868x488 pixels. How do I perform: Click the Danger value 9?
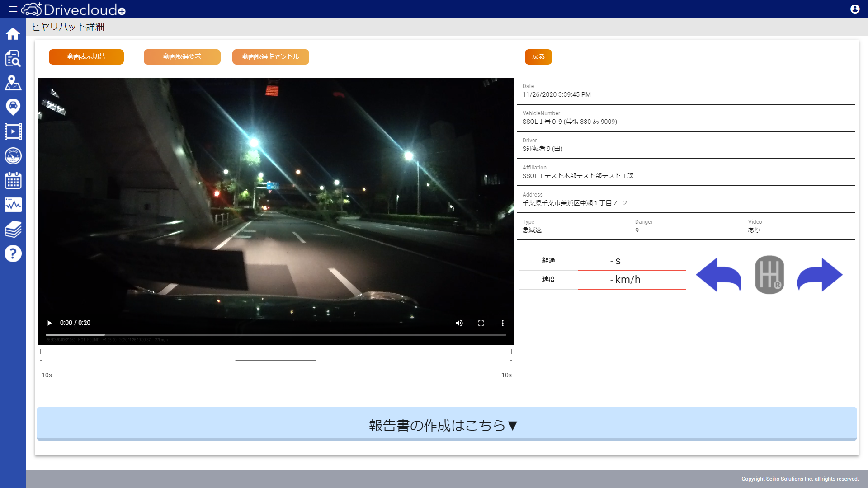point(637,230)
